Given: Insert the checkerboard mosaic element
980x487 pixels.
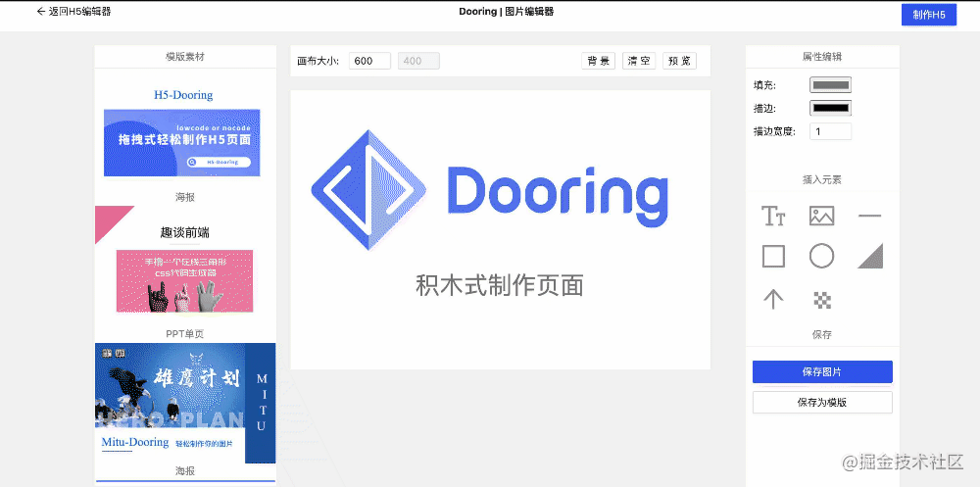Looking at the screenshot, I should tap(822, 300).
